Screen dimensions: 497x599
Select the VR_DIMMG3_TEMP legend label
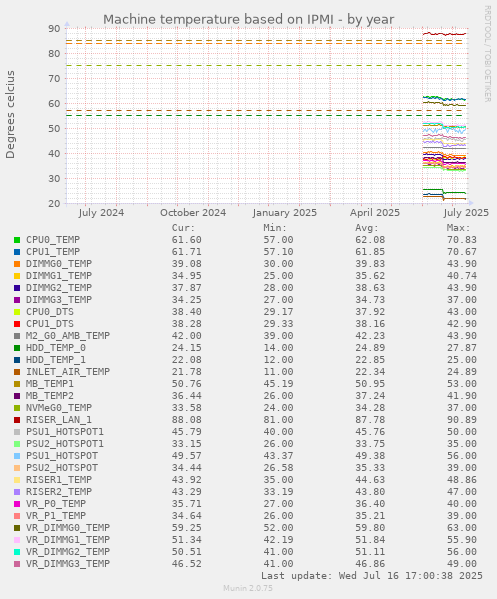(68, 564)
